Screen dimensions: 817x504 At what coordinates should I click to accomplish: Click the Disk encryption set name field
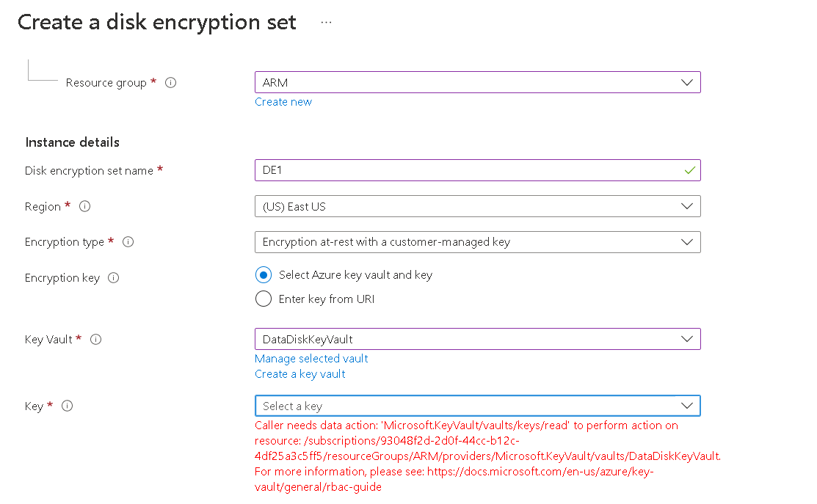tap(478, 170)
